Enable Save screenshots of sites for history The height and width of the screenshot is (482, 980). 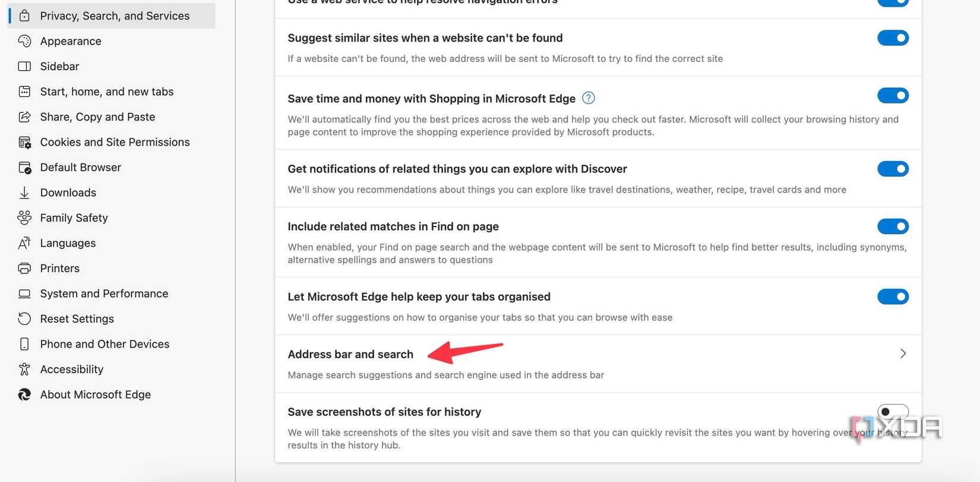pos(893,411)
